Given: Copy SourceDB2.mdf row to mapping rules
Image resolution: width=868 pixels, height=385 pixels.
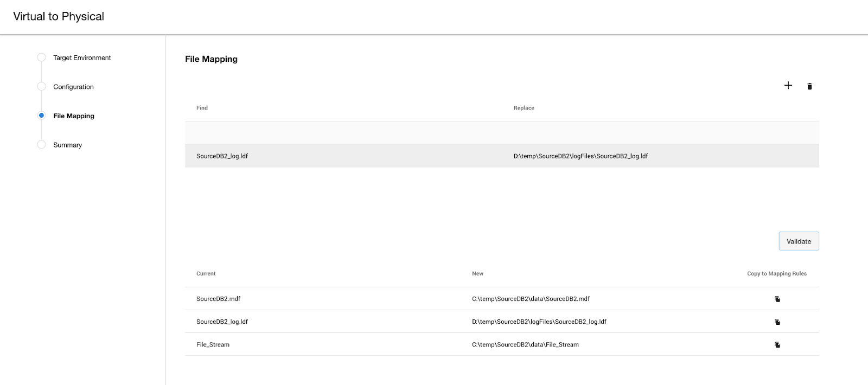Looking at the screenshot, I should (x=777, y=299).
